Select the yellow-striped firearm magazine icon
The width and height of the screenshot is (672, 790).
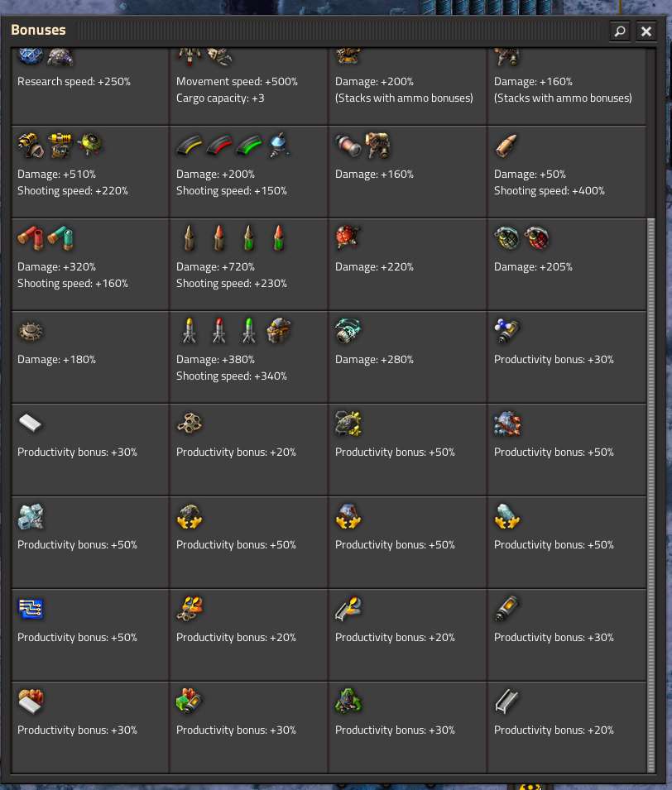pyautogui.click(x=189, y=145)
